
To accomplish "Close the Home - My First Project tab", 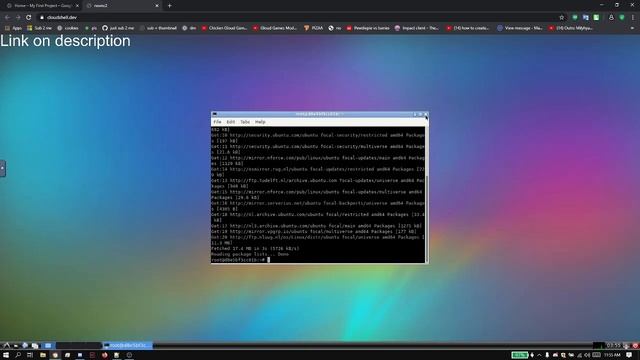I will tap(77, 6).
